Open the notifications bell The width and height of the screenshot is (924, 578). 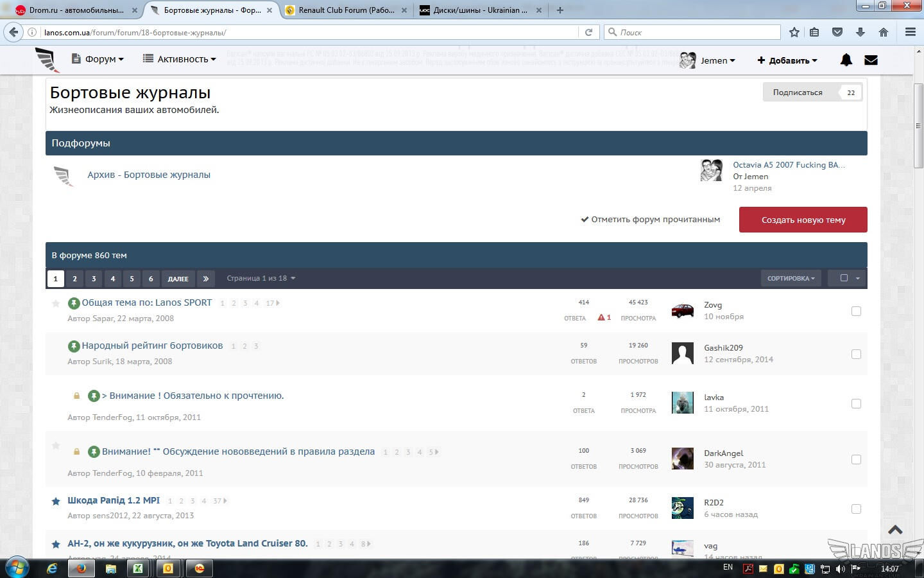coord(846,60)
